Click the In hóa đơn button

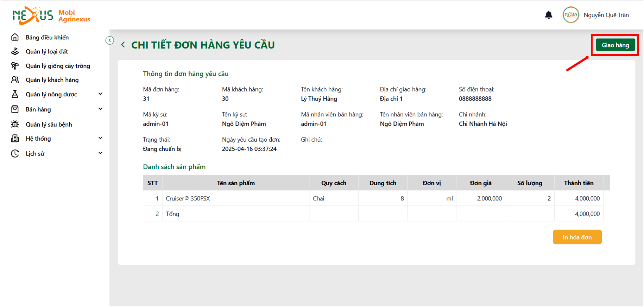(577, 237)
